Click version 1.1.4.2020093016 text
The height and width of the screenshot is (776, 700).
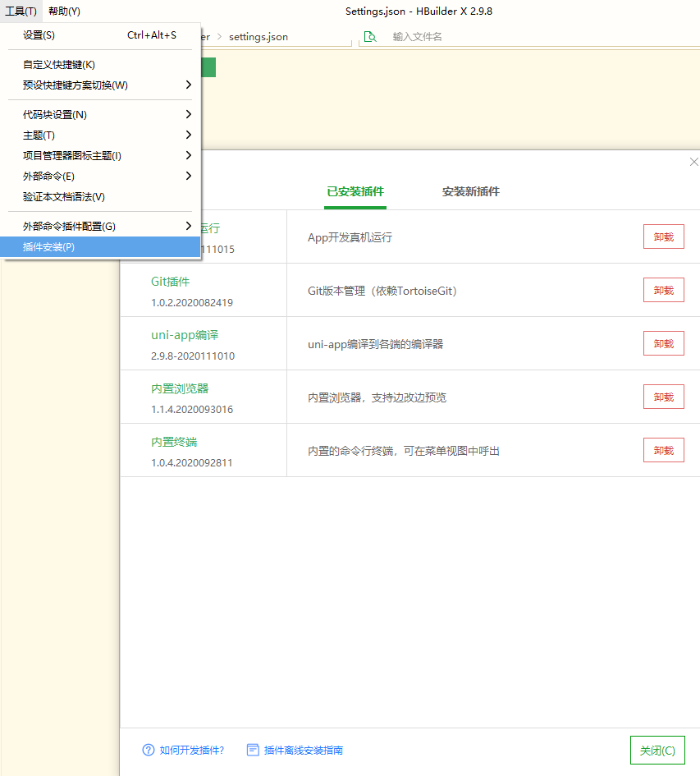pos(192,409)
